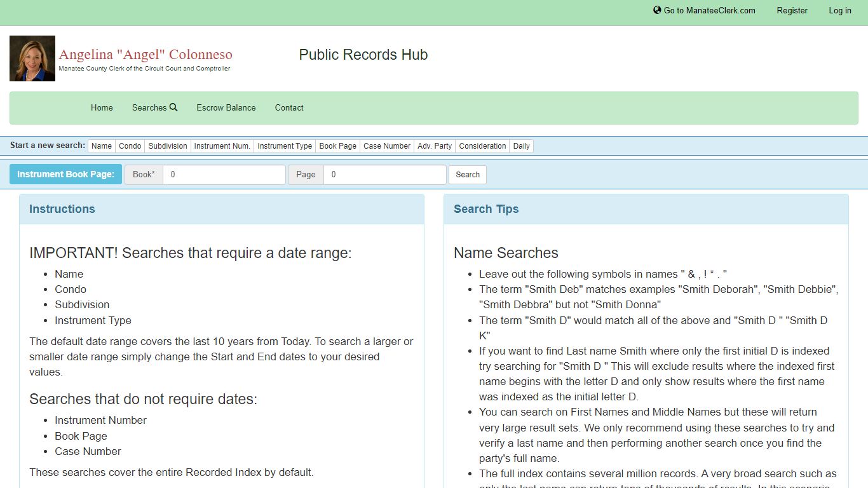This screenshot has width=868, height=488.
Task: Start a new Adv. Party search
Action: (x=435, y=146)
